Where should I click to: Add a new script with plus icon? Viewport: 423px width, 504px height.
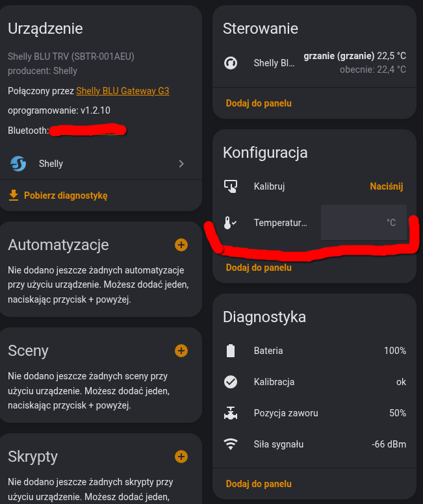[x=181, y=457]
